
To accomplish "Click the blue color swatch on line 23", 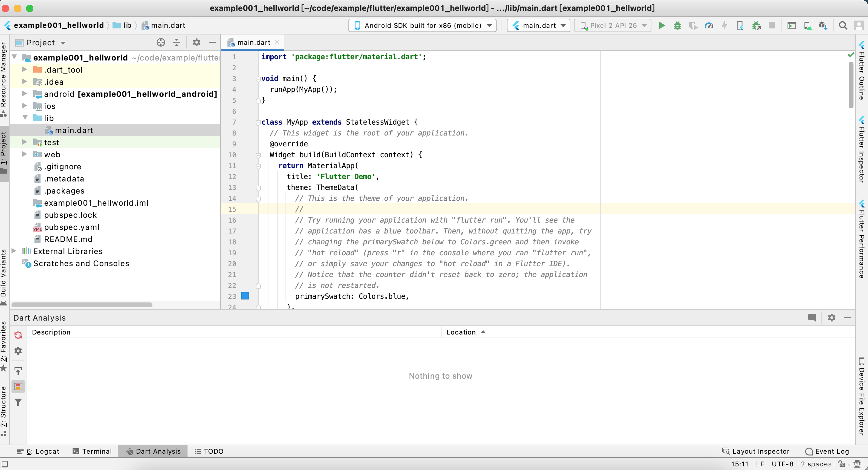I will tap(245, 296).
